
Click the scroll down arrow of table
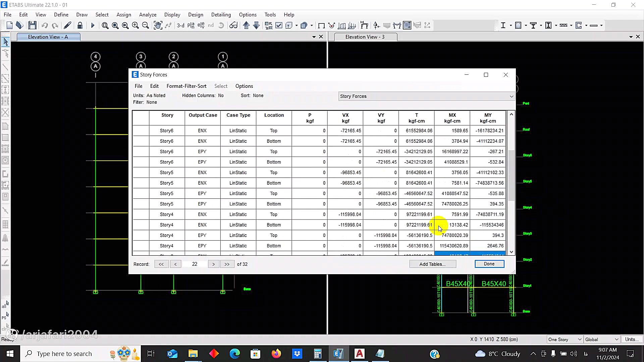click(511, 252)
